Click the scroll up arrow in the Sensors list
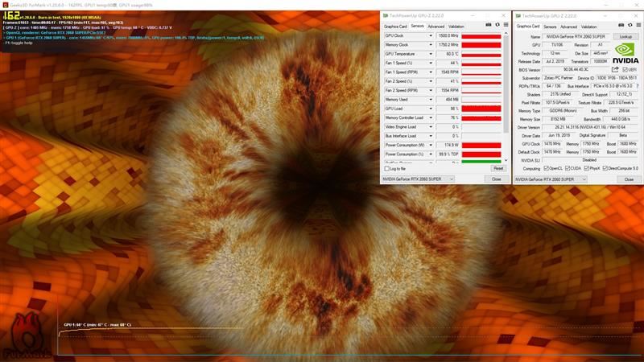The height and width of the screenshot is (362, 644). [506, 33]
